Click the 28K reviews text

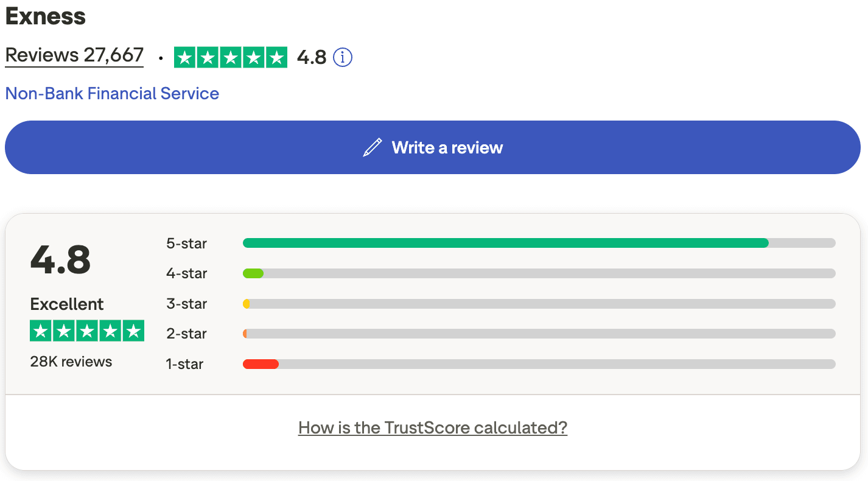pos(71,361)
